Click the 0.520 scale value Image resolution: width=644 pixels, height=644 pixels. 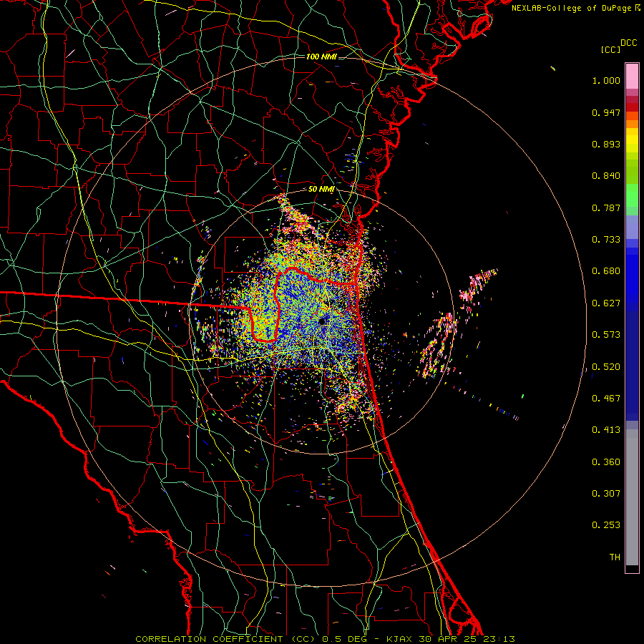coord(606,367)
